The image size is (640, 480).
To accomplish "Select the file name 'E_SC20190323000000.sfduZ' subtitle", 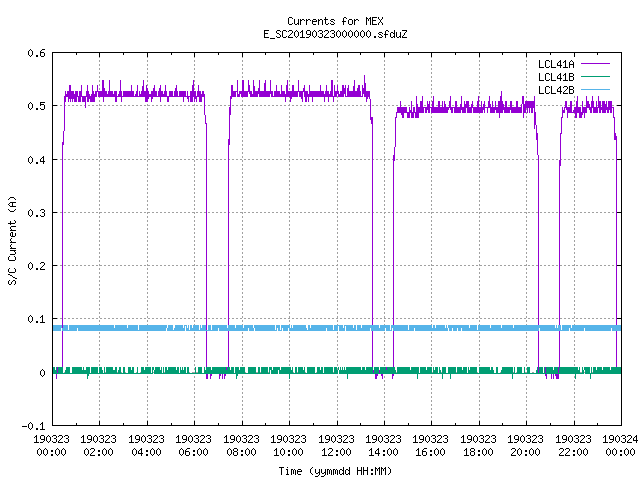I will pos(335,34).
